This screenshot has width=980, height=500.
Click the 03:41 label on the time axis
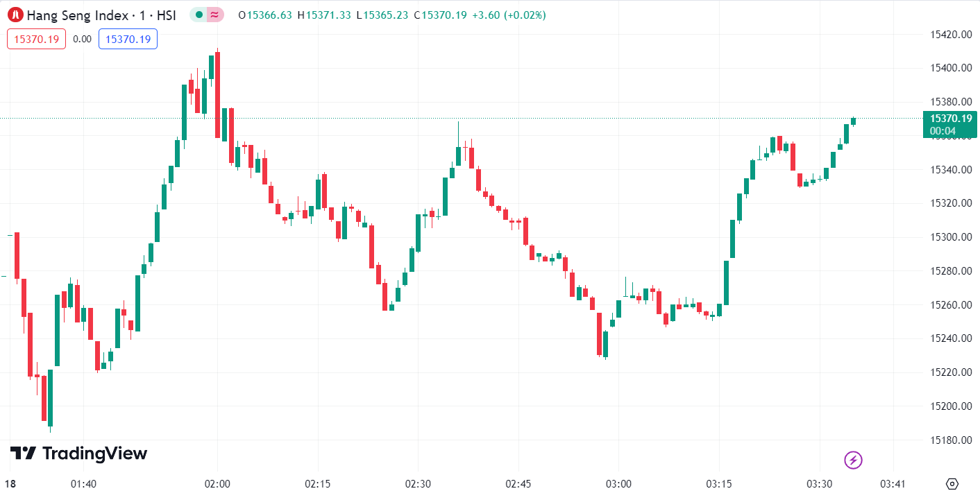tap(892, 483)
